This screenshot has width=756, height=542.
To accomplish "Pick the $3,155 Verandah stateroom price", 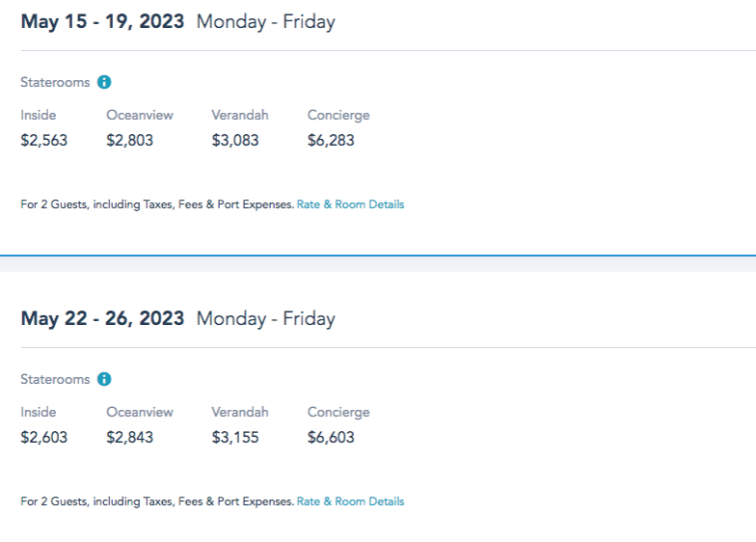I will [x=235, y=438].
